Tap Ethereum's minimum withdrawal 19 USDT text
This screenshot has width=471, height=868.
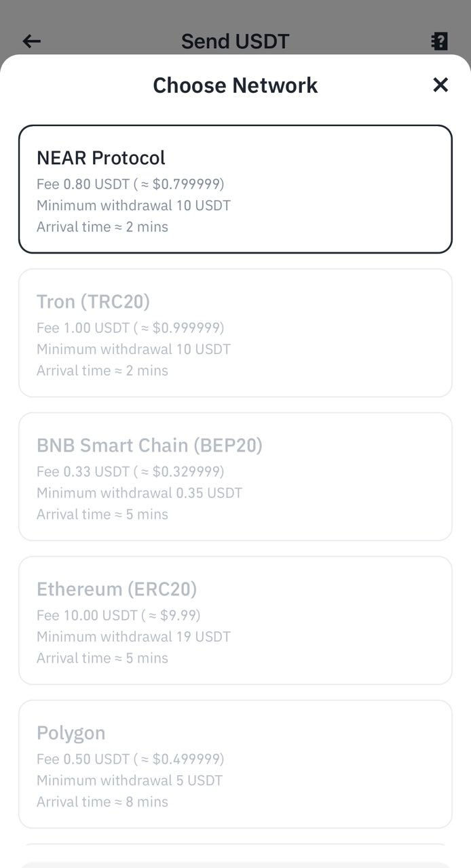tap(134, 636)
